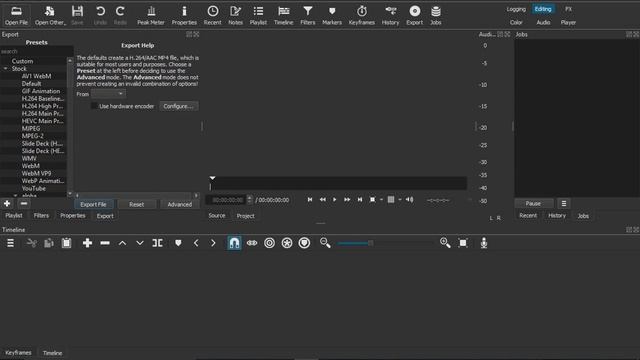The height and width of the screenshot is (360, 640).
Task: Select the AV1 WebM preset
Action: 36,76
